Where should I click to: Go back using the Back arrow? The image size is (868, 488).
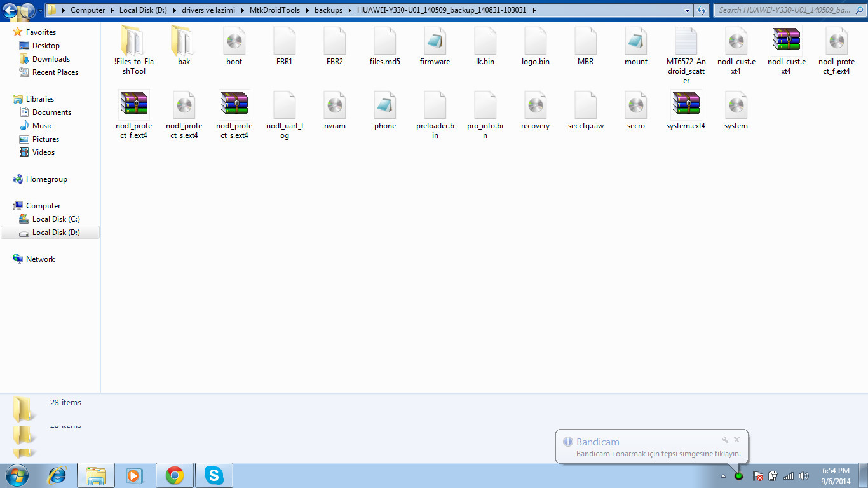coord(11,10)
